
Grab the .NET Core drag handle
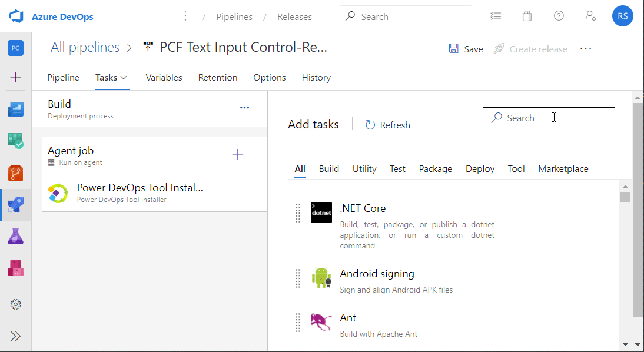(298, 212)
